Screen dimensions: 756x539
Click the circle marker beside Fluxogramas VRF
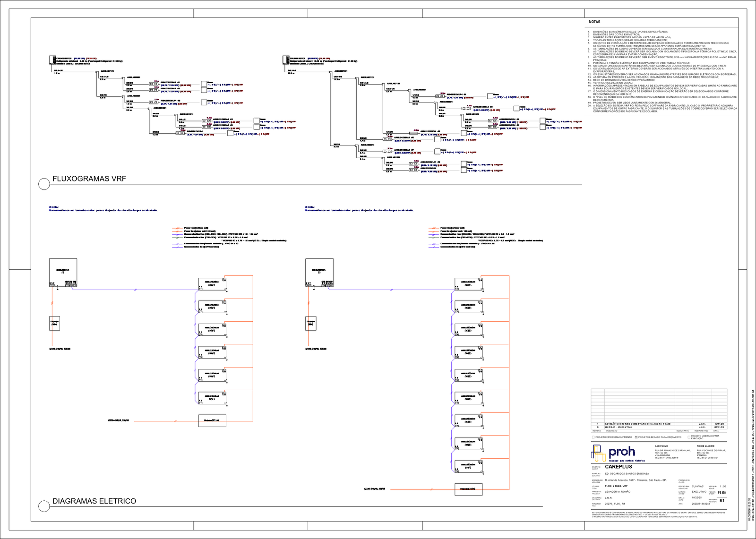[x=44, y=184]
